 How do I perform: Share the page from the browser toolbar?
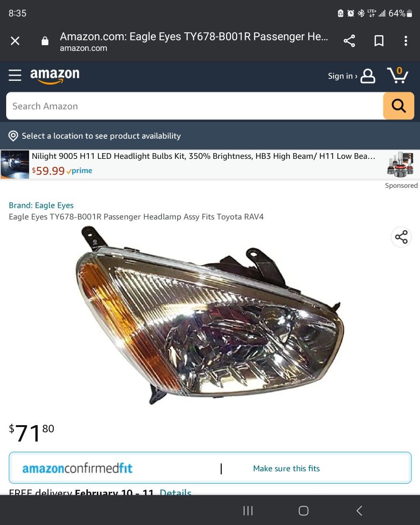(349, 41)
